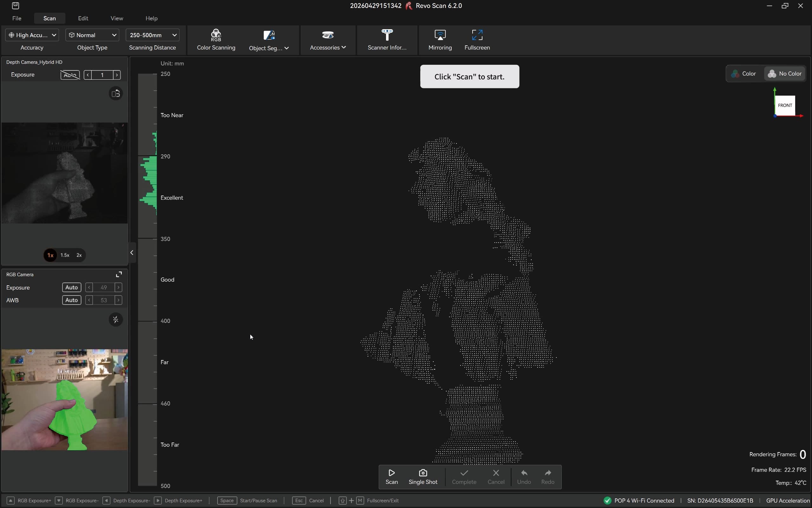The image size is (812, 508).
Task: Switch display to Color mode
Action: tap(744, 74)
